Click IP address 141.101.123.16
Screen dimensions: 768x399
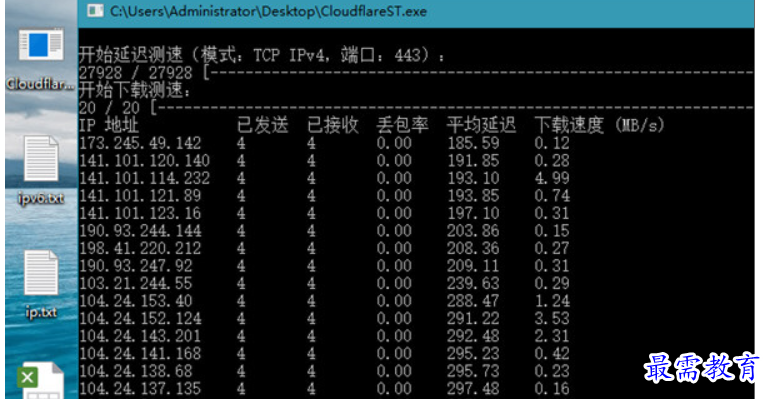point(140,213)
